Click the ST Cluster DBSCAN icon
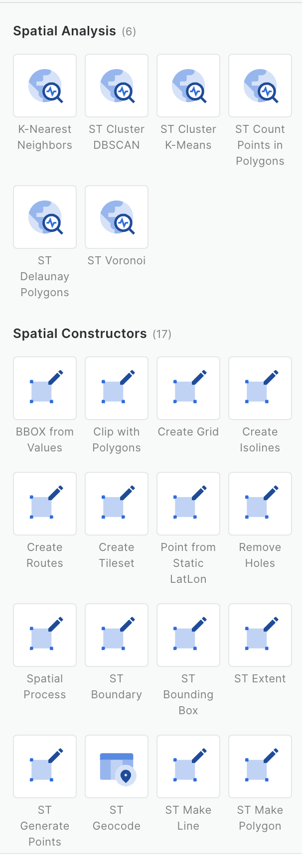Screen dimensions: 302x868 click(117, 86)
